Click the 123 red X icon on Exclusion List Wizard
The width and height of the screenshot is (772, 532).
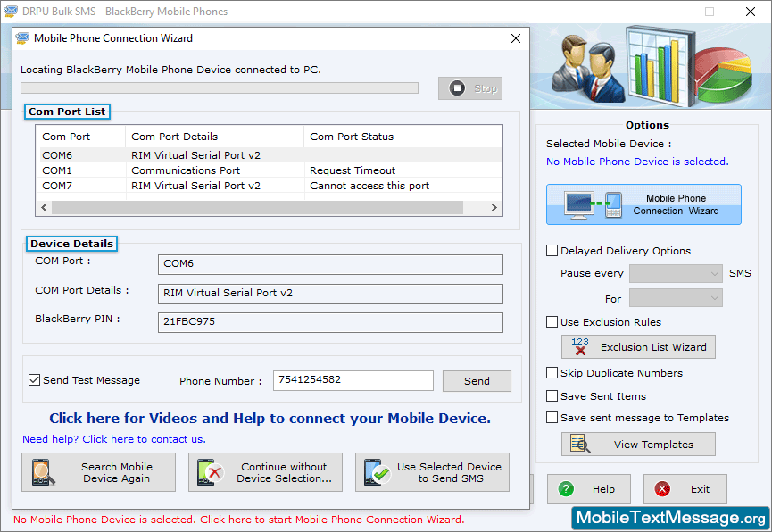[x=580, y=347]
